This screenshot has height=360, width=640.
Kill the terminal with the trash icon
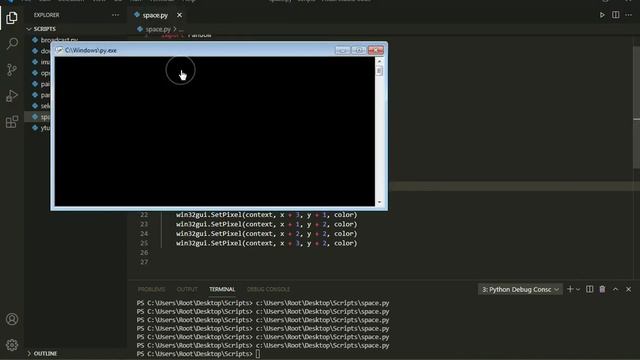tap(602, 289)
